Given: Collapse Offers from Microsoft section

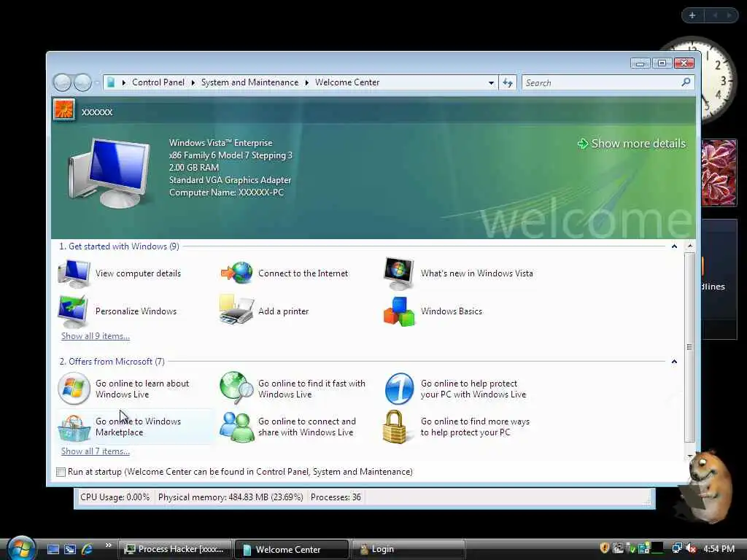Looking at the screenshot, I should point(674,362).
